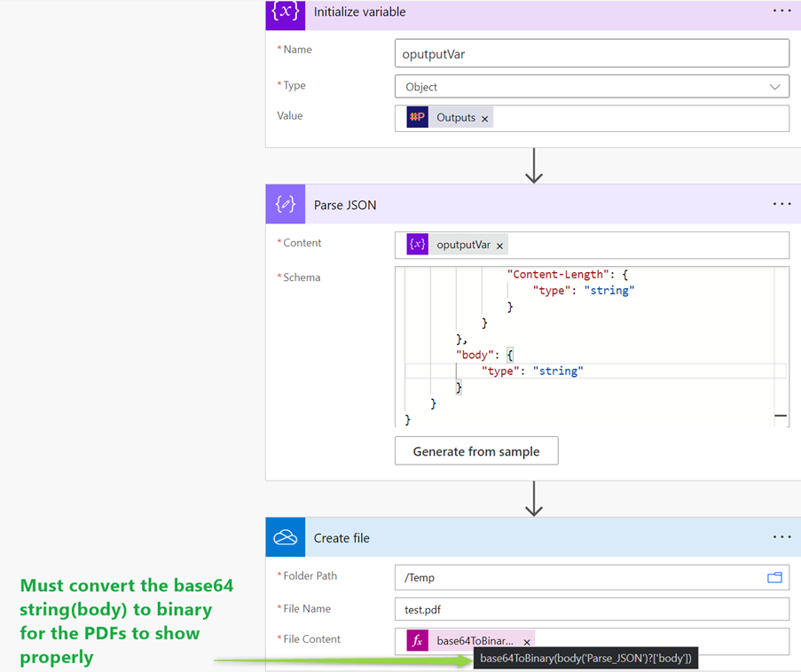The width and height of the screenshot is (801, 672).
Task: Remove base64ToBinary expression from File Content
Action: tap(527, 642)
